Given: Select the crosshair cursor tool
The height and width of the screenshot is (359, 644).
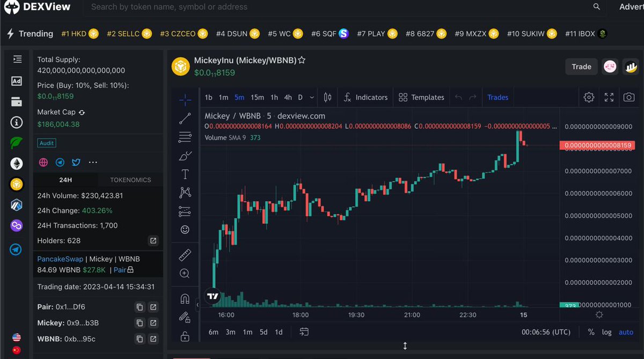Looking at the screenshot, I should (185, 100).
